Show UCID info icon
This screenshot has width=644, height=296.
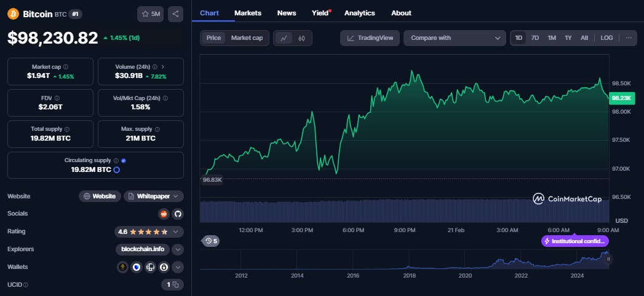[x=26, y=285]
